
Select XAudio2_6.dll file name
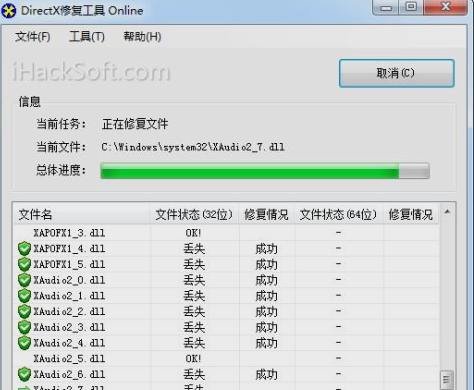tap(69, 374)
